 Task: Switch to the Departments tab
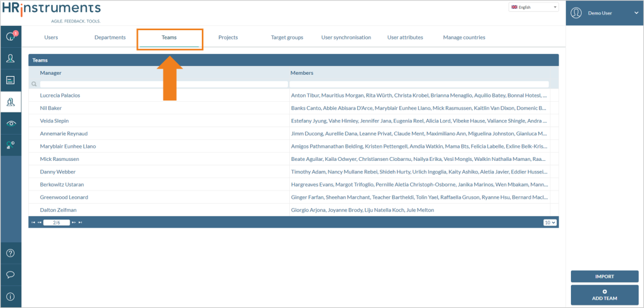(x=110, y=37)
